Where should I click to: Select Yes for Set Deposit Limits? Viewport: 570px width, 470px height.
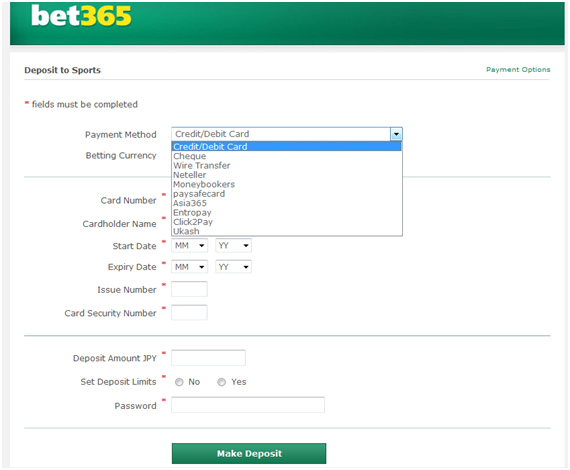(221, 382)
